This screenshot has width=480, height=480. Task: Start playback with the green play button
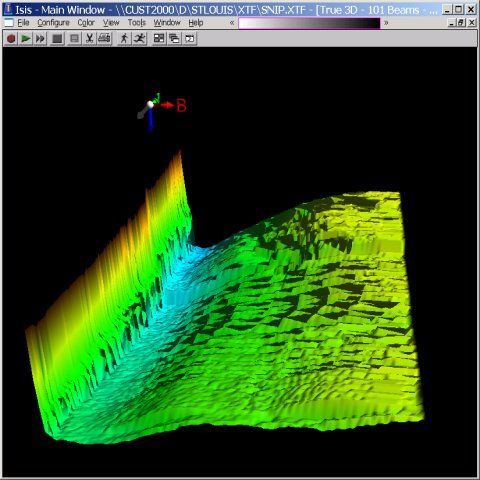[x=26, y=39]
